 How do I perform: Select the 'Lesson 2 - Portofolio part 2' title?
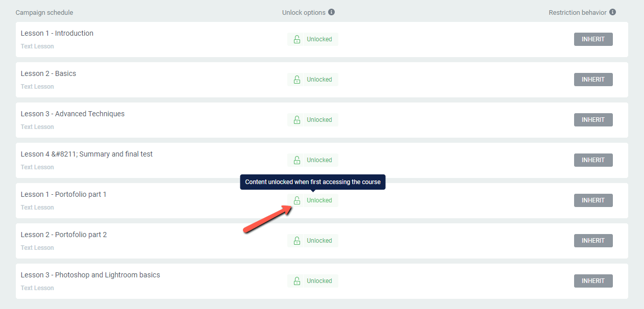[x=64, y=235]
